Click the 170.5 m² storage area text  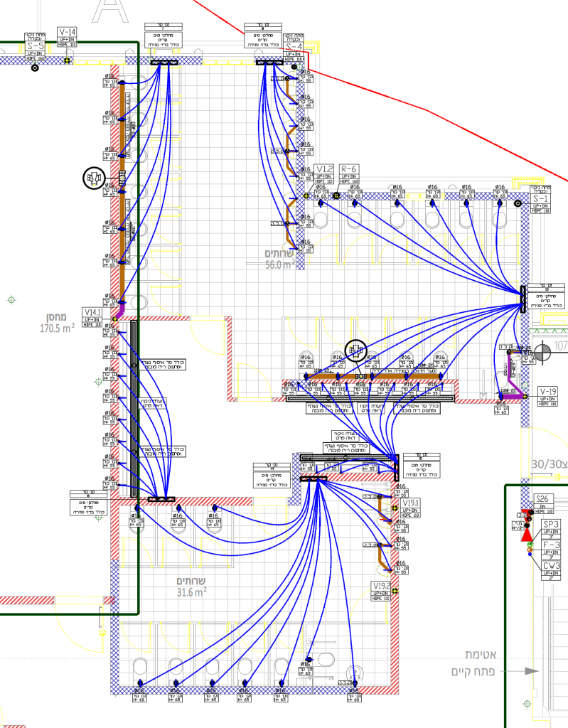[x=57, y=328]
